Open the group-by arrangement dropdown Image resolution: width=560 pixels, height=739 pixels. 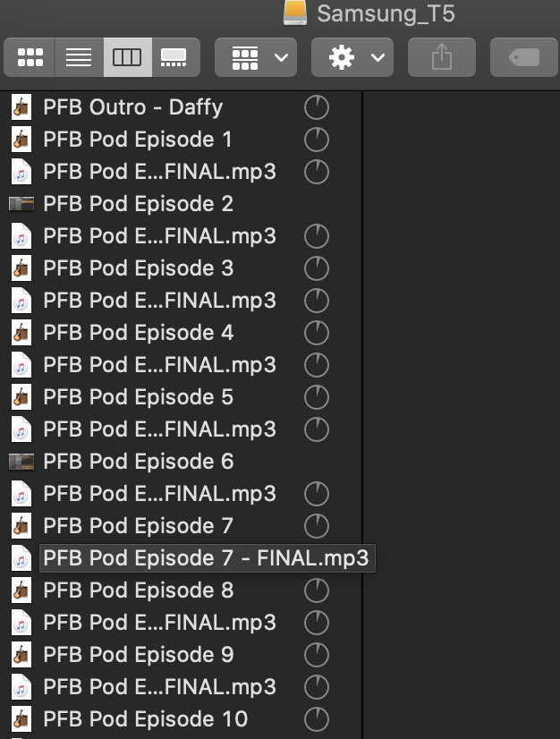[x=256, y=57]
